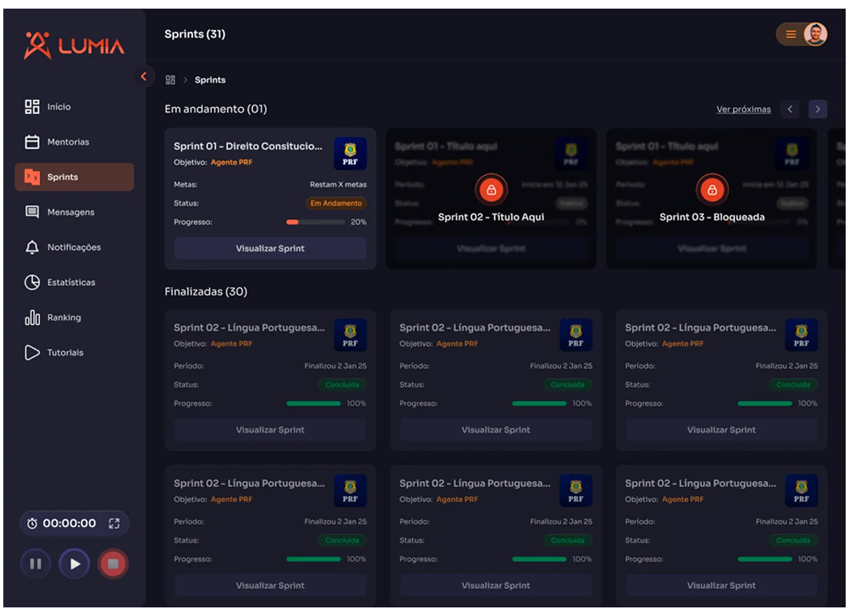Click the Ver próximas link
849x616 pixels.
[x=743, y=109]
